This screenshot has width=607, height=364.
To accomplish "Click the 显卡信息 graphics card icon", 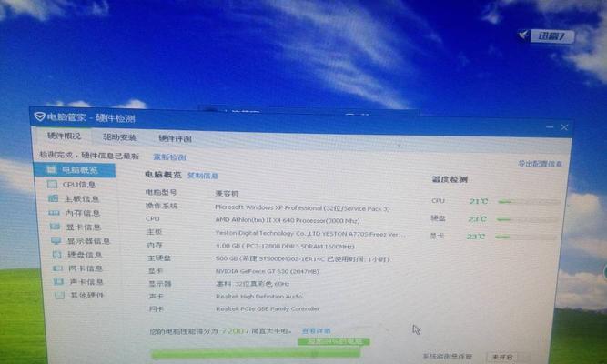I will coord(55,227).
